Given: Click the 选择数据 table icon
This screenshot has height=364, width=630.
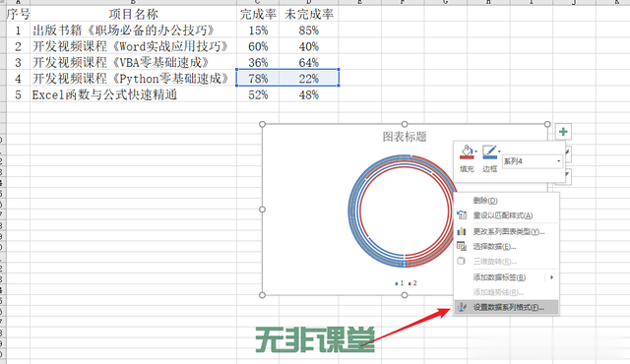Looking at the screenshot, I should (462, 246).
